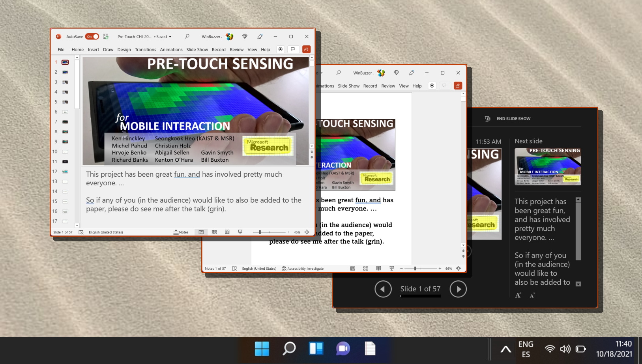Click the presenter notes scroll-down arrow
642x364 pixels.
pos(578,284)
